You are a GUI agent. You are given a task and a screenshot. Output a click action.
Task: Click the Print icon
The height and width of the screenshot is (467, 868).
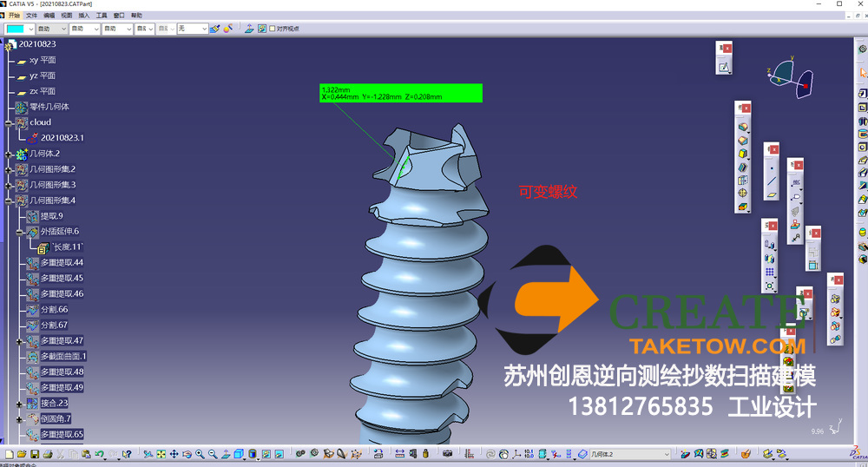(47, 454)
